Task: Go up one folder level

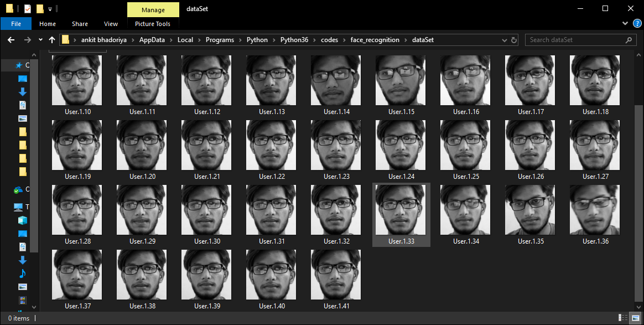Action: [52, 40]
